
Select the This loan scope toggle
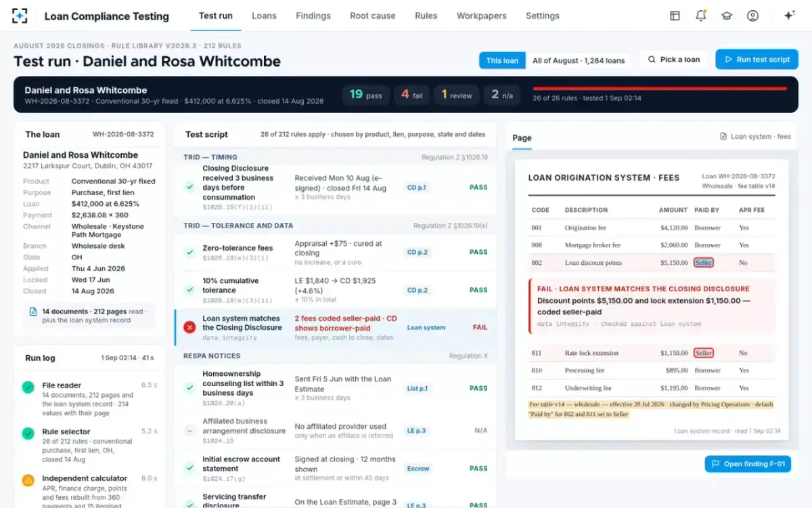[x=502, y=60]
